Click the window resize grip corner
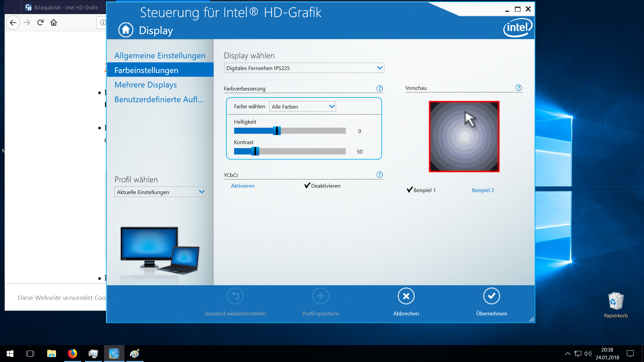Image resolution: width=644 pixels, height=362 pixels. pos(531,319)
